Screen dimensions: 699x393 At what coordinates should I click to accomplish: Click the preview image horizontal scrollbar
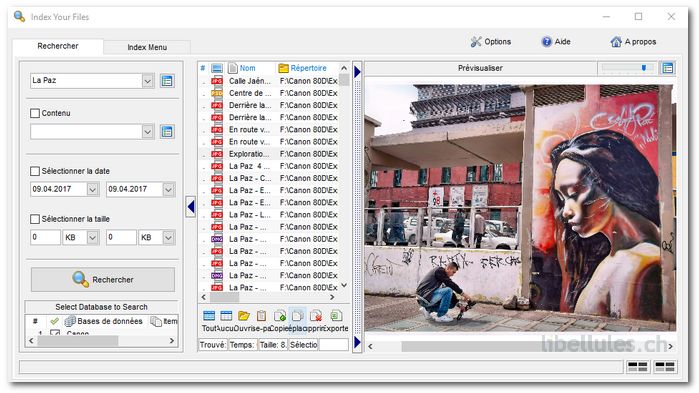point(520,346)
